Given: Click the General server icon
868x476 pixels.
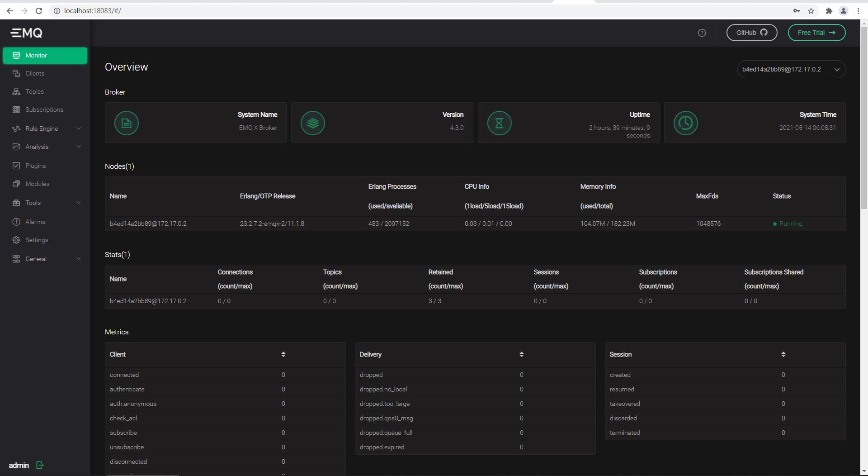Looking at the screenshot, I should tap(16, 259).
